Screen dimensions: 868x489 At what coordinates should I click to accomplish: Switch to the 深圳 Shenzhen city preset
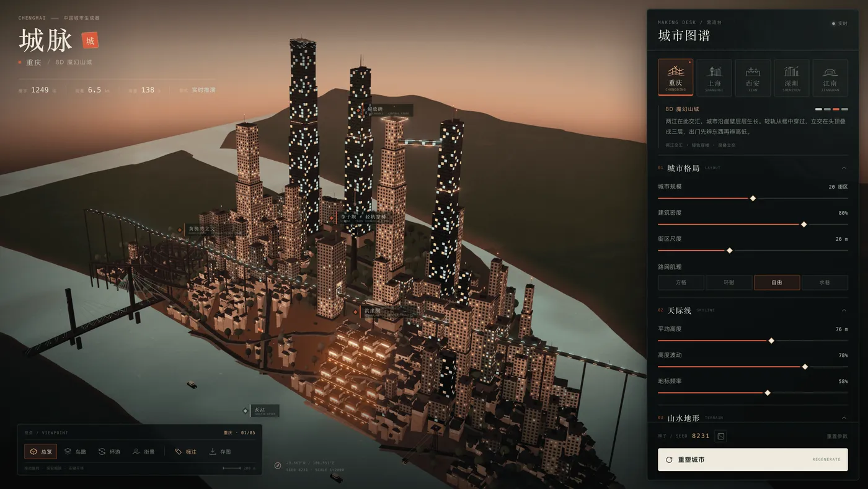coord(791,78)
